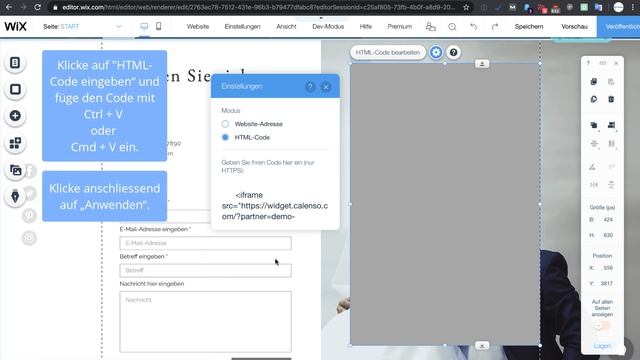Click the top download handle on HTML element

pyautogui.click(x=482, y=64)
